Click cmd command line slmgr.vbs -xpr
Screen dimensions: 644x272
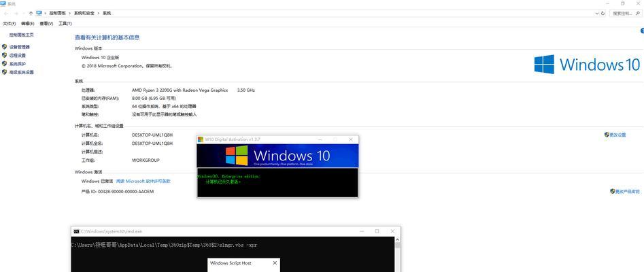click(x=238, y=245)
